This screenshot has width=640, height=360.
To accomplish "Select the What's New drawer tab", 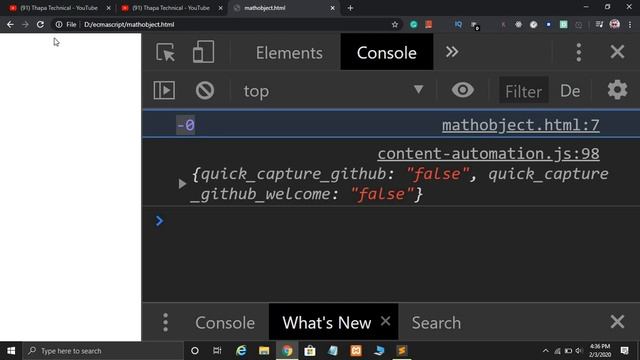I will pos(327,323).
